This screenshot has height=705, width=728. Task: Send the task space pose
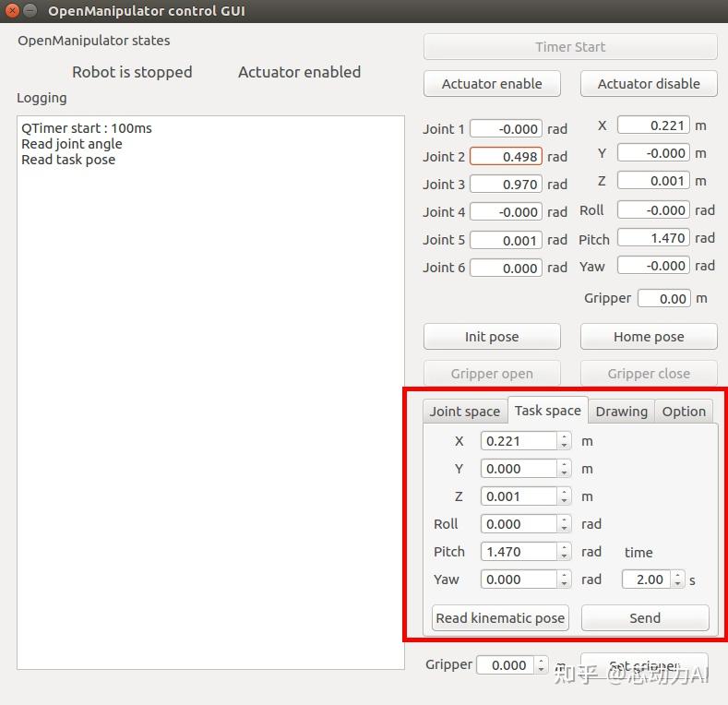click(x=645, y=618)
